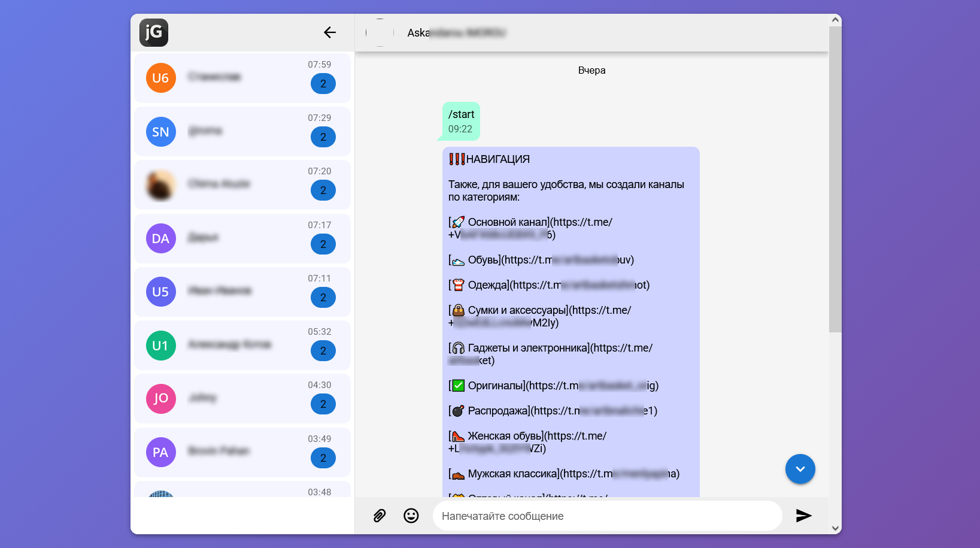Click the scroll-to-bottom chevron button
980x548 pixels.
(800, 469)
